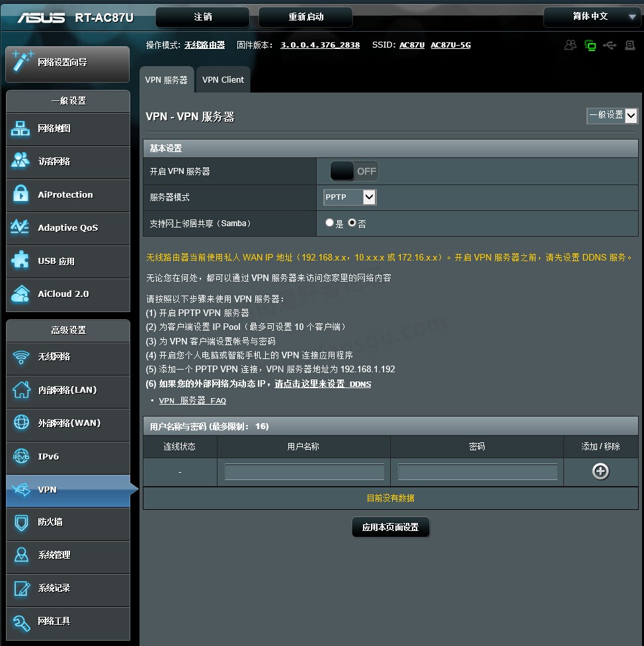Open the Adaptive QoS menu item
644x646 pixels.
point(68,228)
